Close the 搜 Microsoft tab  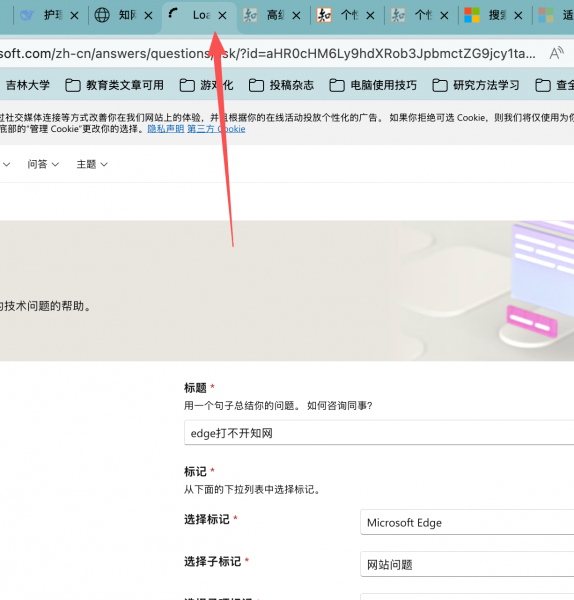pos(518,16)
